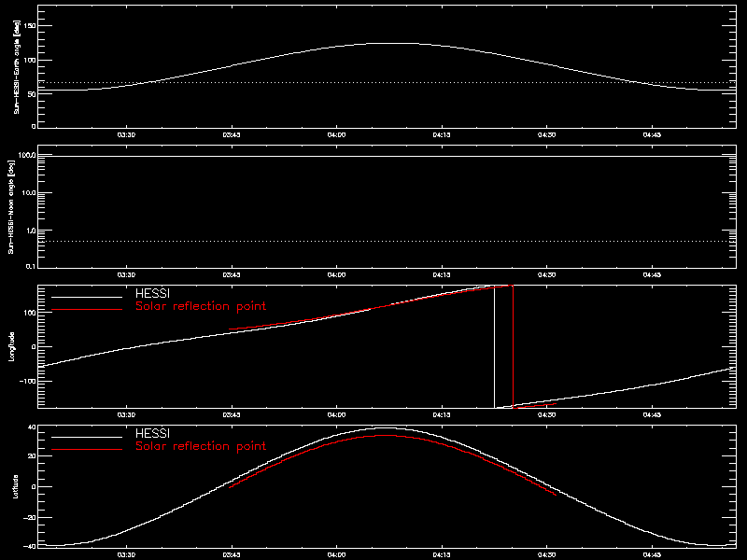Image resolution: width=747 pixels, height=560 pixels.
Task: Click the '100' tick of the Longitude plot
Action: tap(30, 313)
